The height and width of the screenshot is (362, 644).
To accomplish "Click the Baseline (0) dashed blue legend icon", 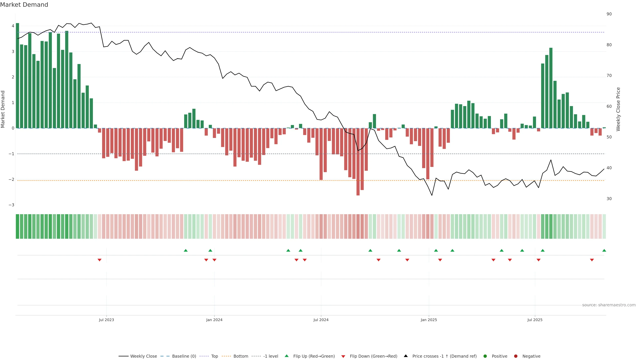I will tap(165, 356).
